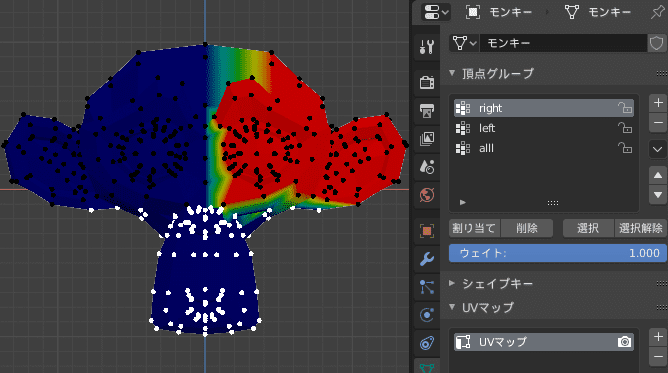
Task: Click the 選択解除 deselect button
Action: [x=640, y=228]
